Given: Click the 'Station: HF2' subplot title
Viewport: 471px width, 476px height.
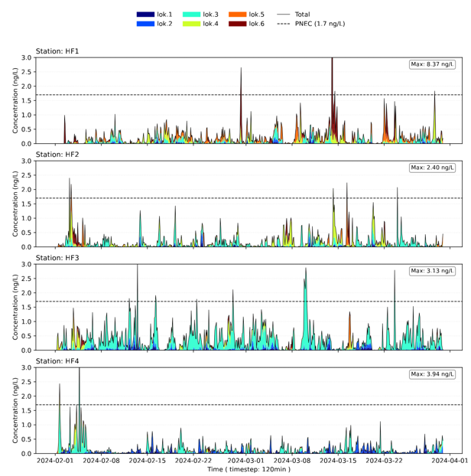Looking at the screenshot, I should [57, 155].
